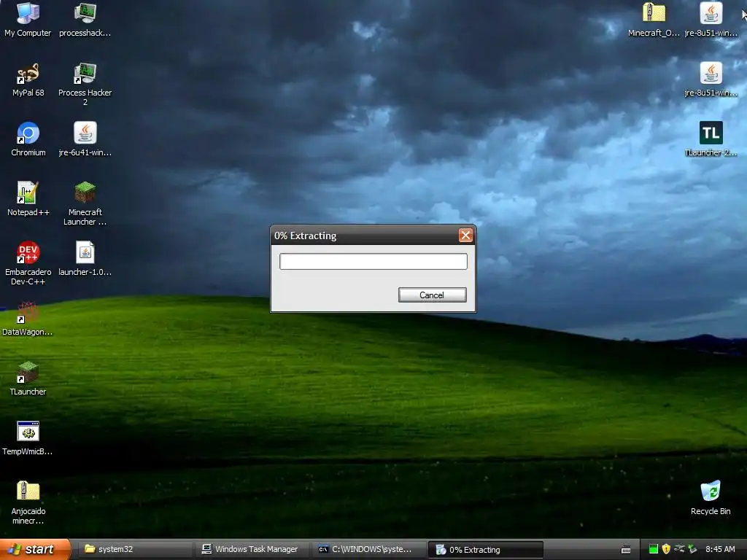This screenshot has height=560, width=747.
Task: Click the 8:45 AM system clock
Action: [x=720, y=549]
